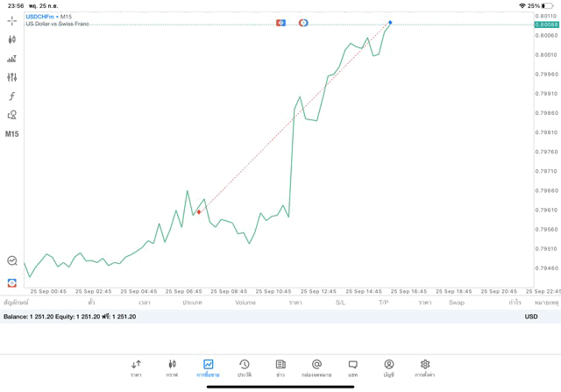Switch to the ราคา quotes tab
This screenshot has height=392, width=561.
136,367
